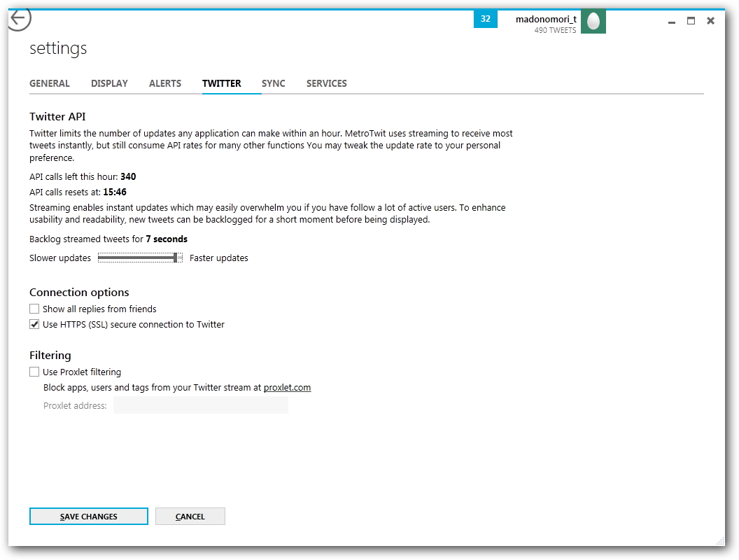The width and height of the screenshot is (739, 560).
Task: Maximize the MetroTwit window
Action: (691, 21)
